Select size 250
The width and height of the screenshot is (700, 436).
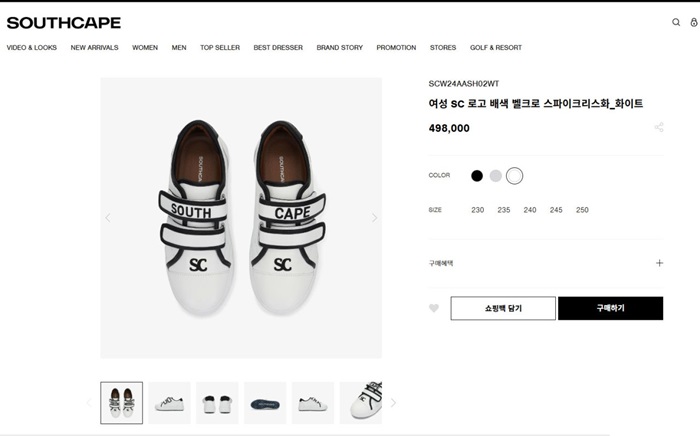pyautogui.click(x=582, y=210)
